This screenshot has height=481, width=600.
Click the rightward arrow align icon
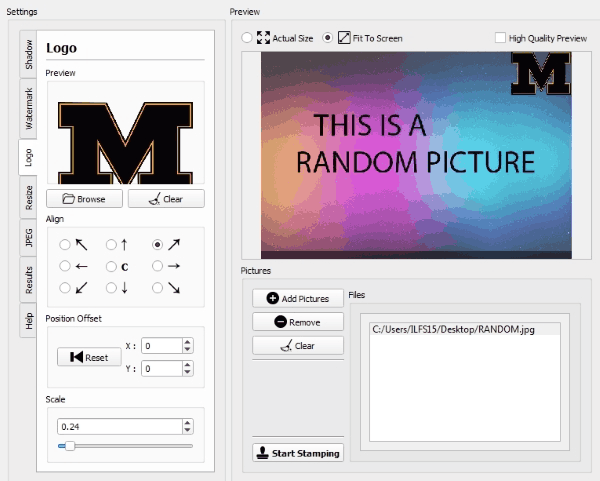(x=174, y=266)
